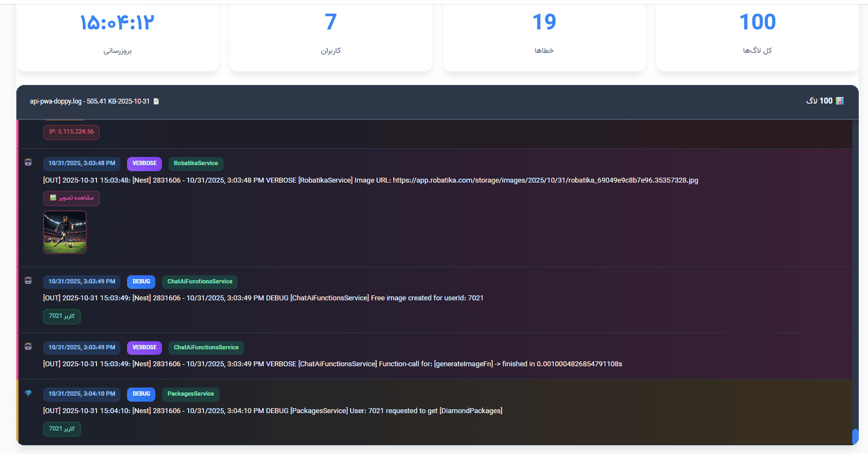This screenshot has height=454, width=868.
Task: Click the 10/31/2025, 3:03:48 PM timestamp
Action: 82,164
